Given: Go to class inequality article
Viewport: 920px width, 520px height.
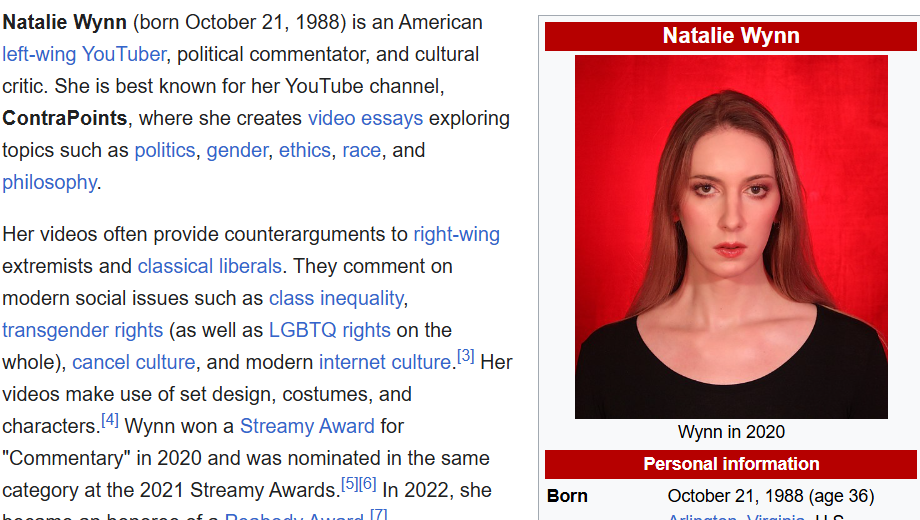Looking at the screenshot, I should (x=336, y=299).
